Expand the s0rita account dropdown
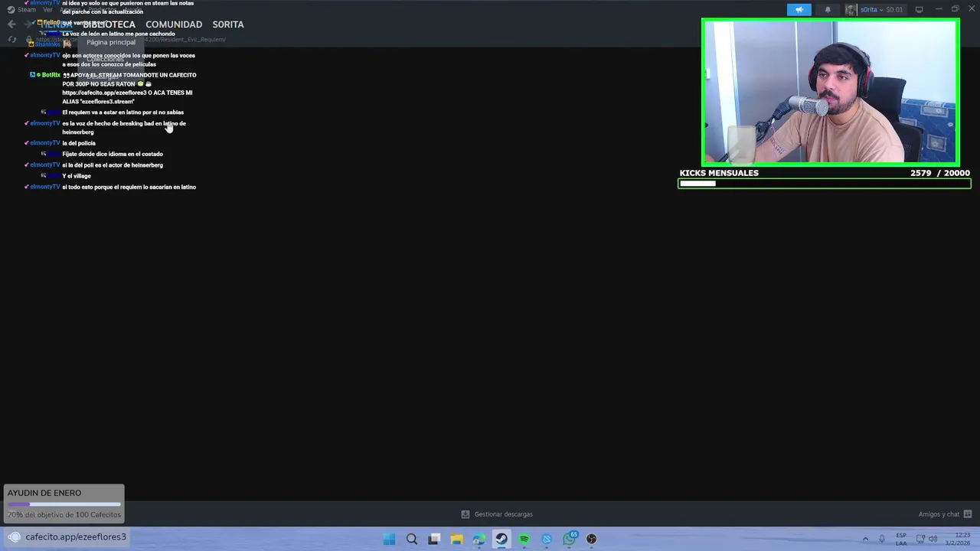 pyautogui.click(x=881, y=10)
